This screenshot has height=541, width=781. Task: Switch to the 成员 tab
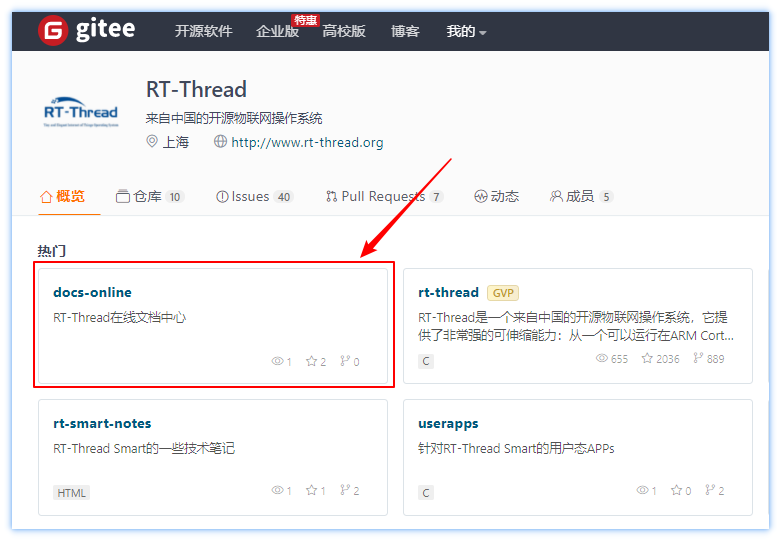(581, 196)
